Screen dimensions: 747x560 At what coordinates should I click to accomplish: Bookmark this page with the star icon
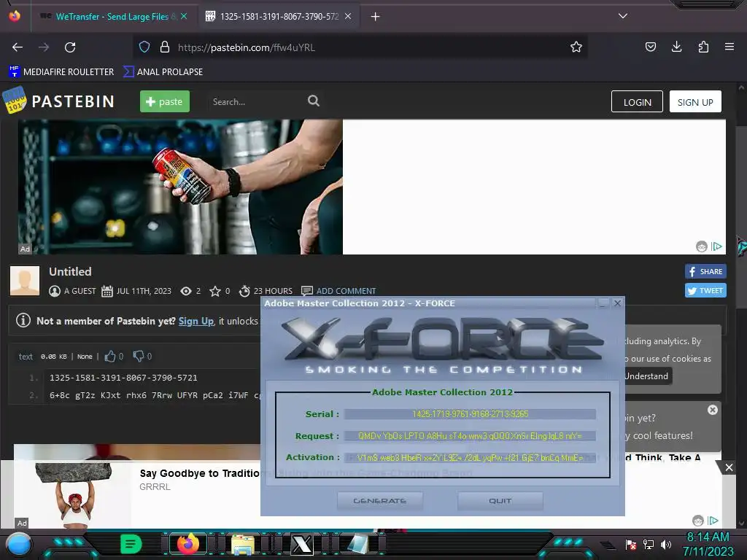[576, 47]
